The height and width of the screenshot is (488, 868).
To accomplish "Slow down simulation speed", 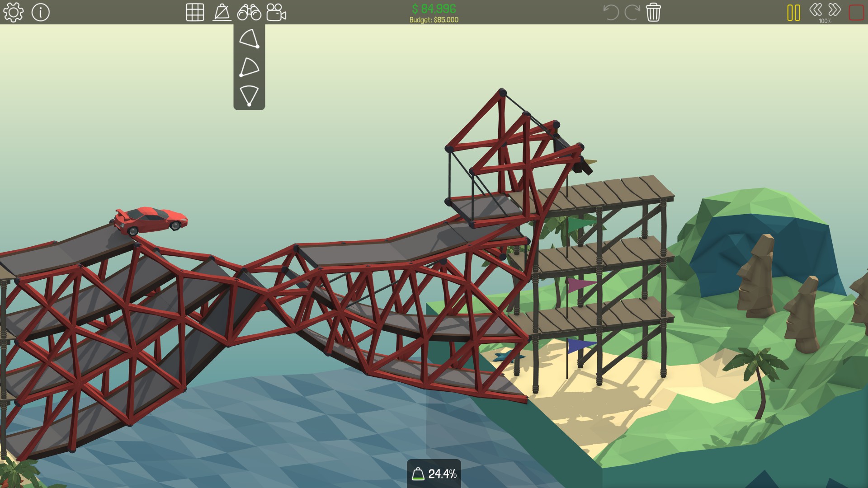I will click(816, 9).
